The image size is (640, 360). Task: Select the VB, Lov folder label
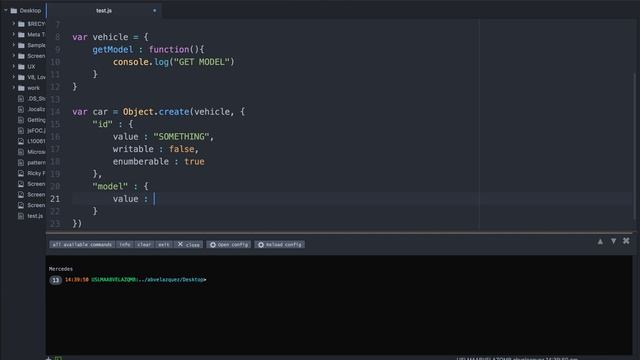tap(36, 77)
